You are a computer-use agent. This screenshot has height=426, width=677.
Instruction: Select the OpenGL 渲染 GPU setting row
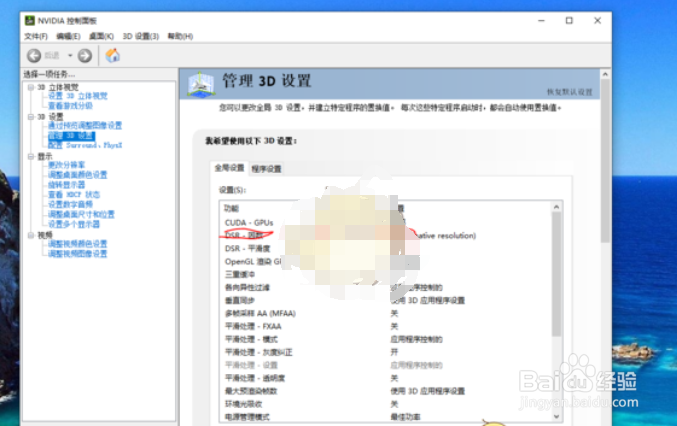(386, 262)
